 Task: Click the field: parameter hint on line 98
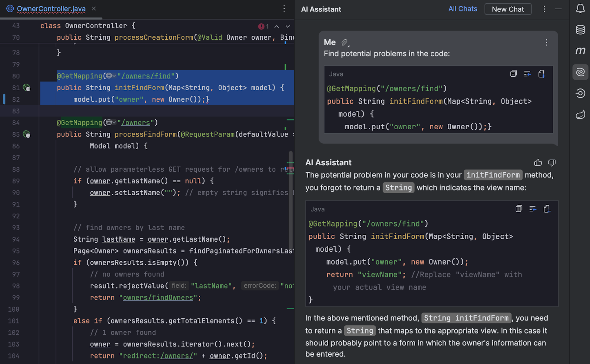click(x=179, y=286)
